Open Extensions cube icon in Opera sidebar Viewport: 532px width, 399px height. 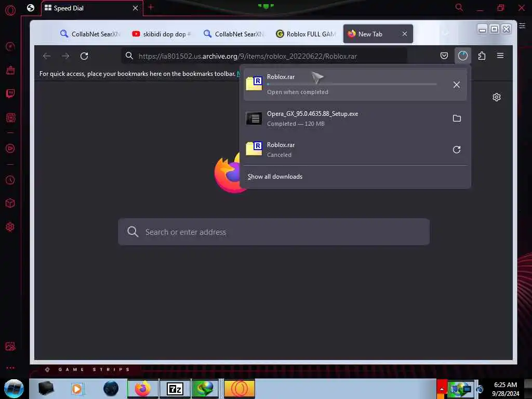10,203
